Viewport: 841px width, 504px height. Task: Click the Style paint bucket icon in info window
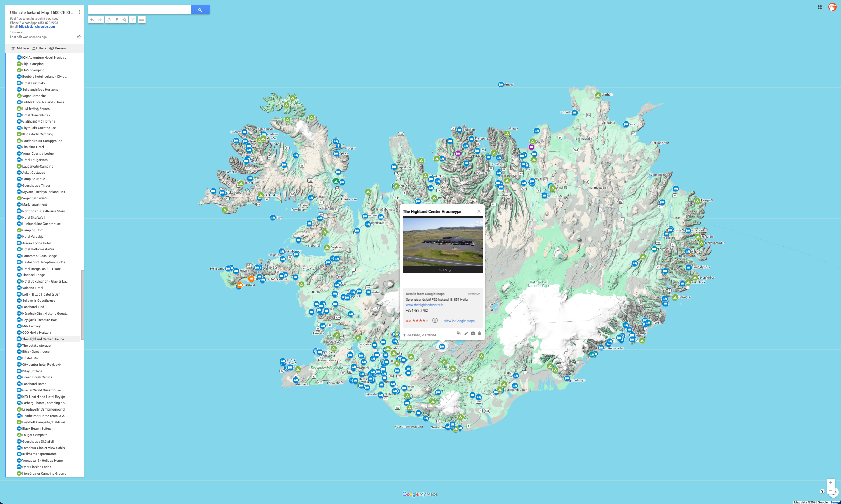tap(459, 333)
